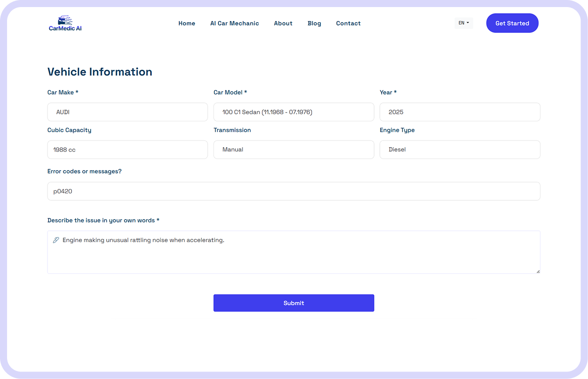Expand the EN language dropdown
The width and height of the screenshot is (588, 379).
463,23
